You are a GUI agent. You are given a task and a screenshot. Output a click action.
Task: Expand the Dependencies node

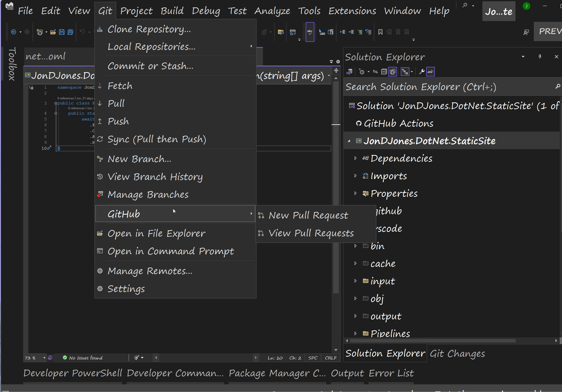point(356,158)
